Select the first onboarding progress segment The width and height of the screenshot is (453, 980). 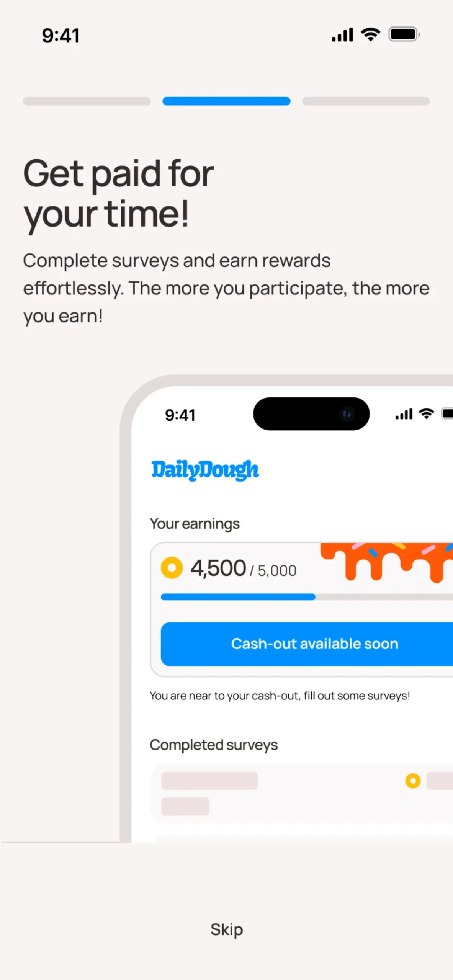(87, 101)
